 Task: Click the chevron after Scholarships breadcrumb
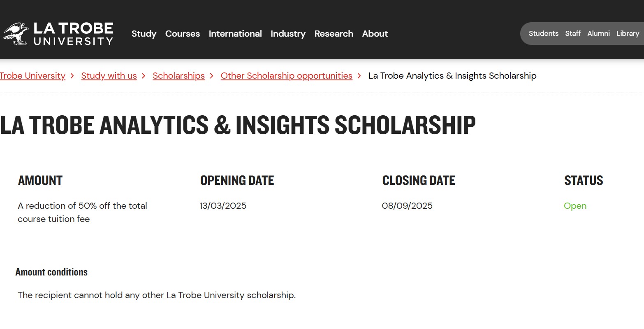pyautogui.click(x=212, y=76)
